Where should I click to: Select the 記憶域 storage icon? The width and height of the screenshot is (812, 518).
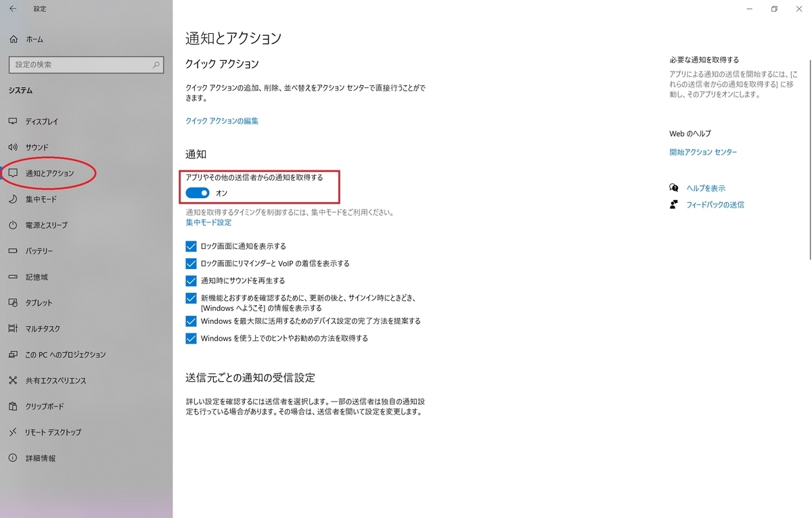coord(15,277)
